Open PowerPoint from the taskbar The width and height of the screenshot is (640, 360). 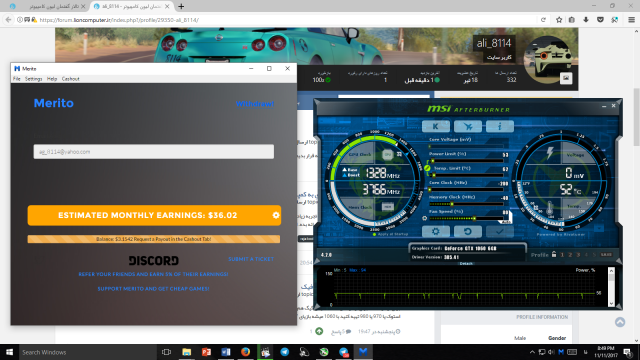(206, 352)
